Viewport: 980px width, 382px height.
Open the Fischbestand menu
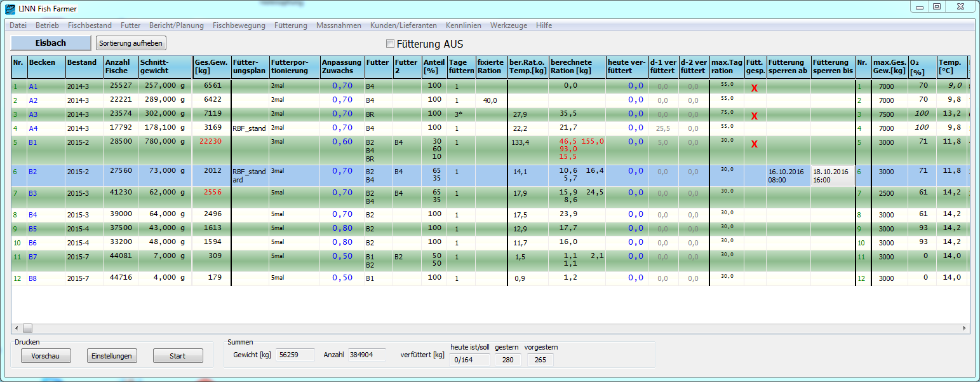click(90, 25)
